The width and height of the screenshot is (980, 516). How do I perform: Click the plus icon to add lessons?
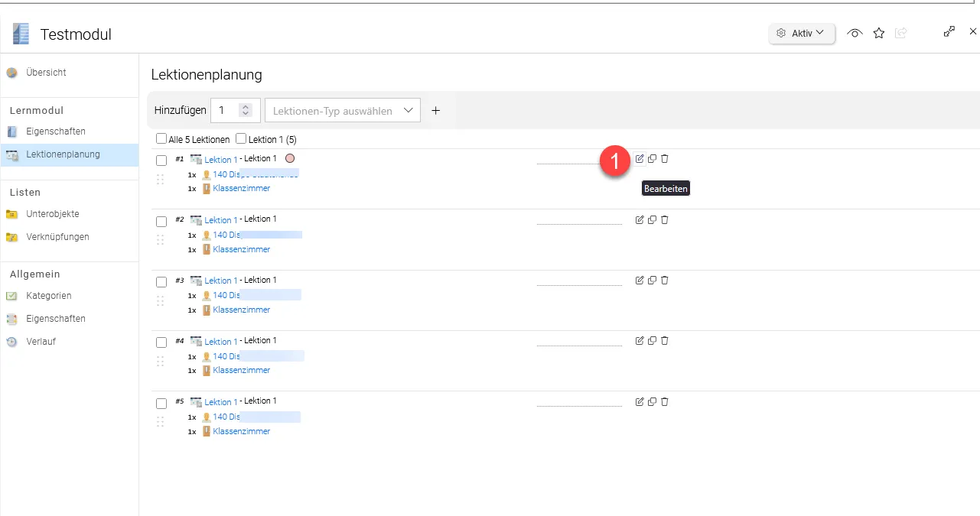click(436, 110)
